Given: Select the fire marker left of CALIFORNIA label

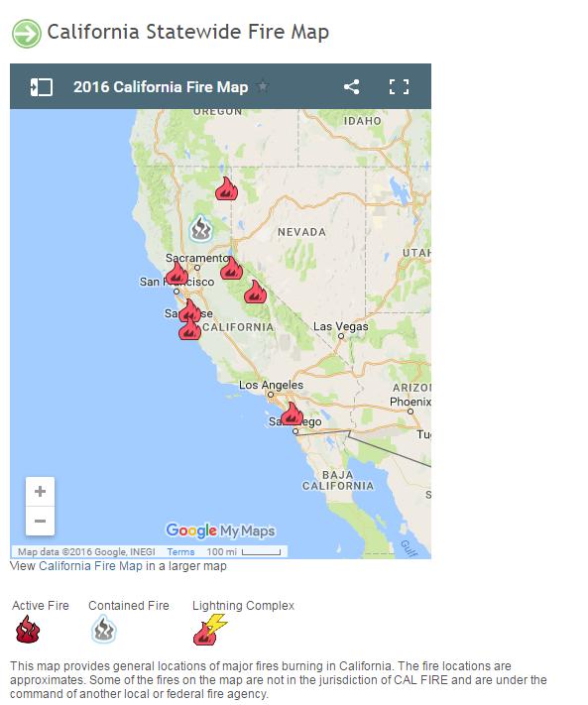Looking at the screenshot, I should pyautogui.click(x=189, y=329).
